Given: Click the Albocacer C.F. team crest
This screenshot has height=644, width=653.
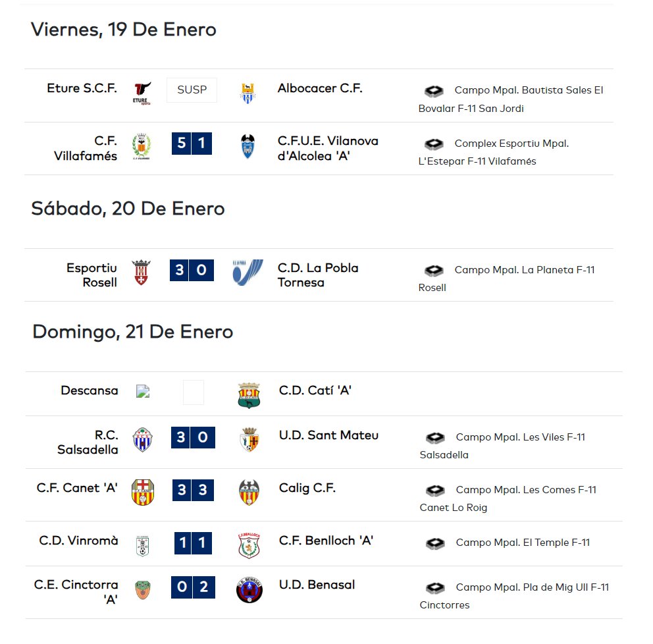Looking at the screenshot, I should tap(248, 94).
